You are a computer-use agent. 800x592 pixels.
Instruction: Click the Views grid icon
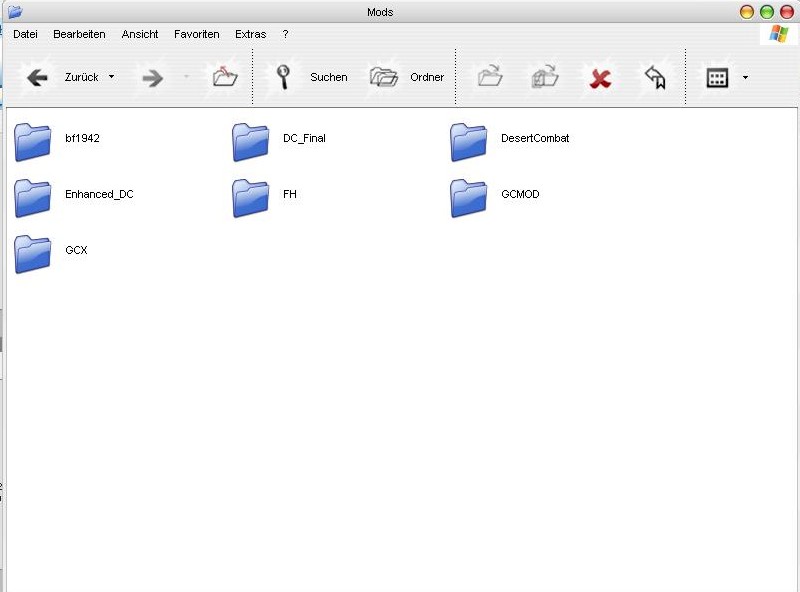(717, 78)
